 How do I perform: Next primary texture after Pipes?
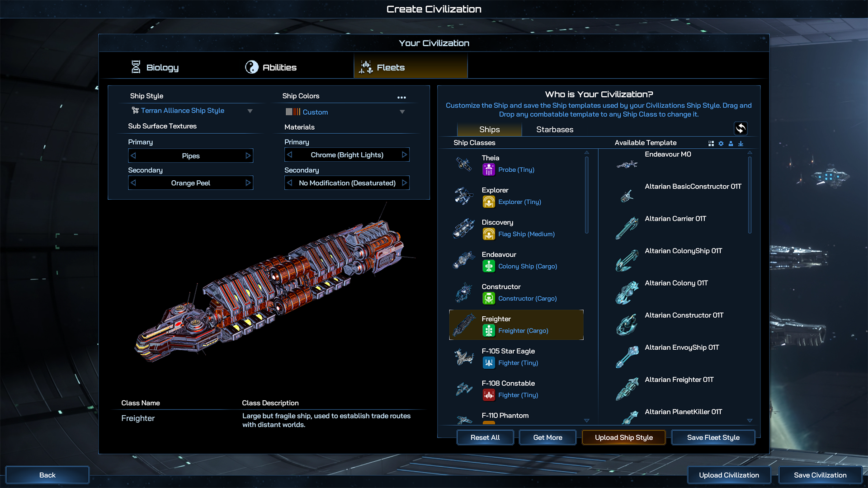coord(248,155)
